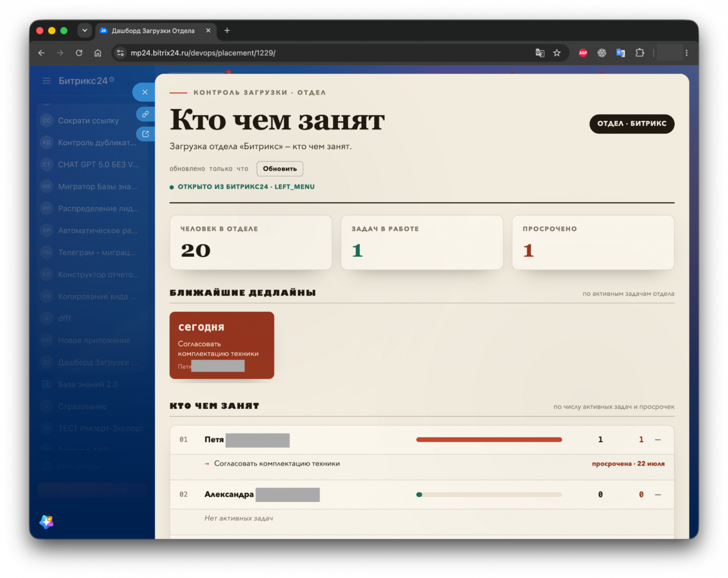The height and width of the screenshot is (578, 728).
Task: Click Петя's red workload bar
Action: [x=489, y=440]
